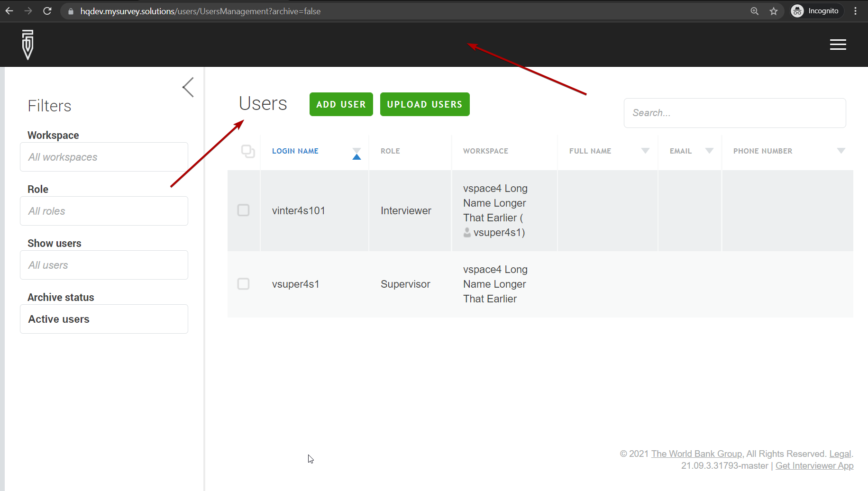The height and width of the screenshot is (491, 868).
Task: Sort by Full Name column arrow
Action: click(x=645, y=151)
